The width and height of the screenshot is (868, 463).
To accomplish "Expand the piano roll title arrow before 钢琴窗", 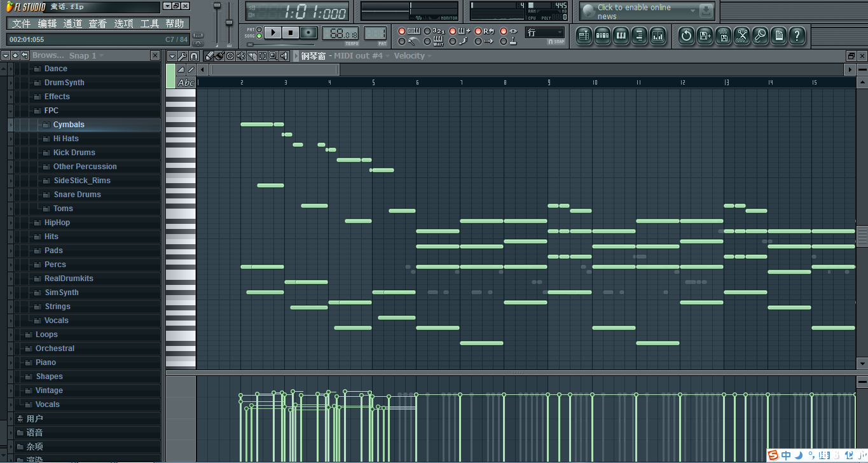I will [x=296, y=56].
